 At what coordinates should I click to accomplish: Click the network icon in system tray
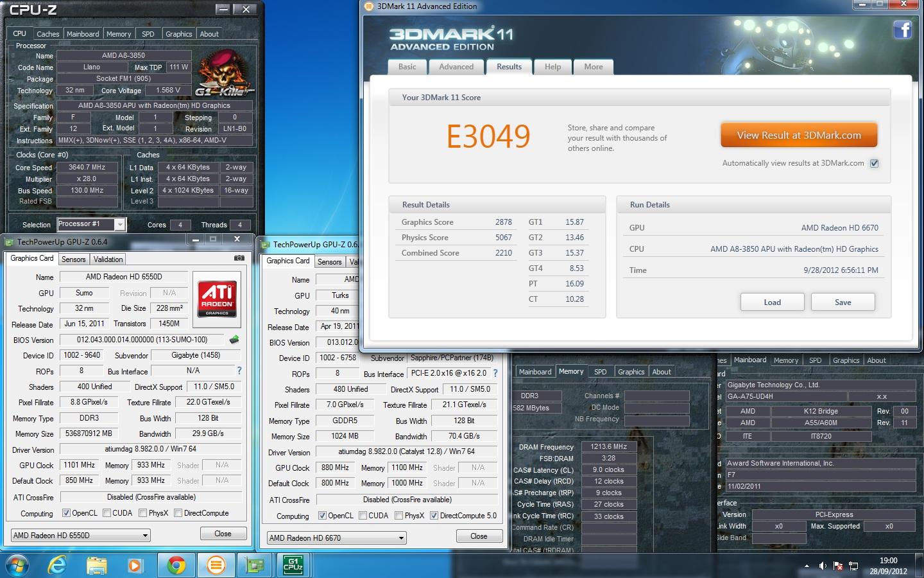click(853, 566)
